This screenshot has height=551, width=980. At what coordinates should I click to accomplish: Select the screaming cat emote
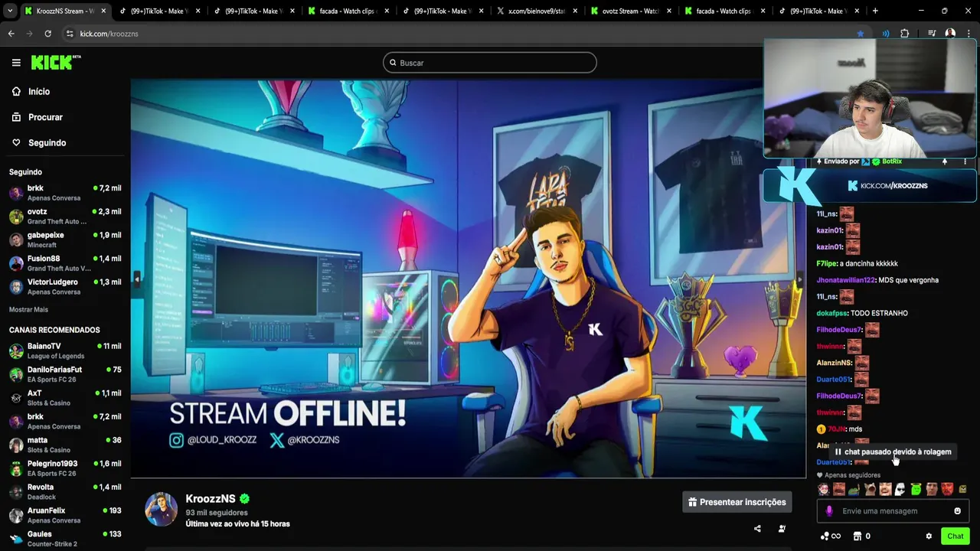tap(870, 489)
